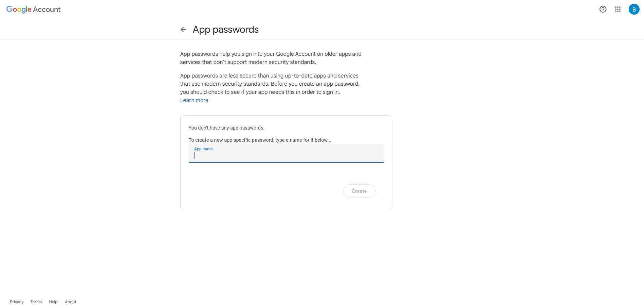The width and height of the screenshot is (644, 308).
Task: Open the Terms footer link
Action: [x=36, y=302]
